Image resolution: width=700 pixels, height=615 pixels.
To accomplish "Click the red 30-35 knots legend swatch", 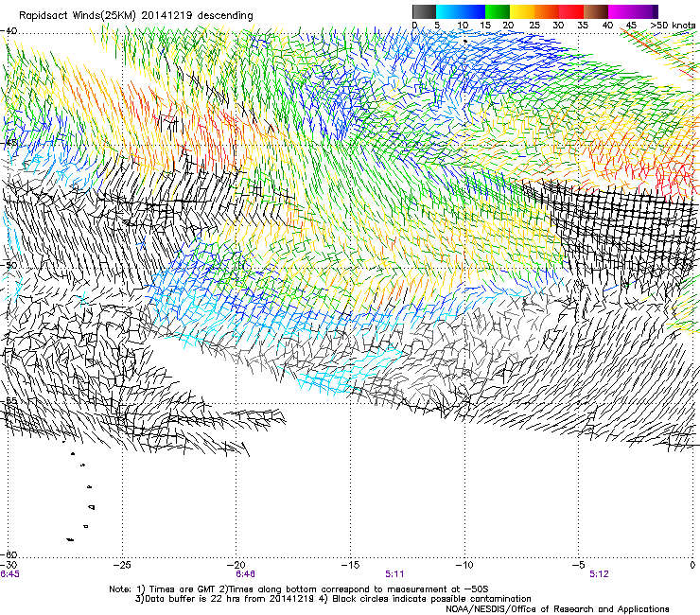I will (571, 11).
